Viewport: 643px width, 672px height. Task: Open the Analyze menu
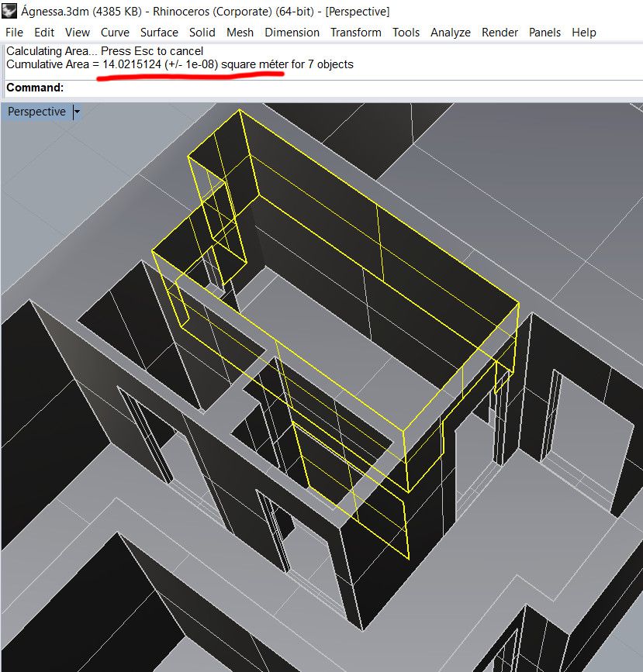tap(451, 33)
